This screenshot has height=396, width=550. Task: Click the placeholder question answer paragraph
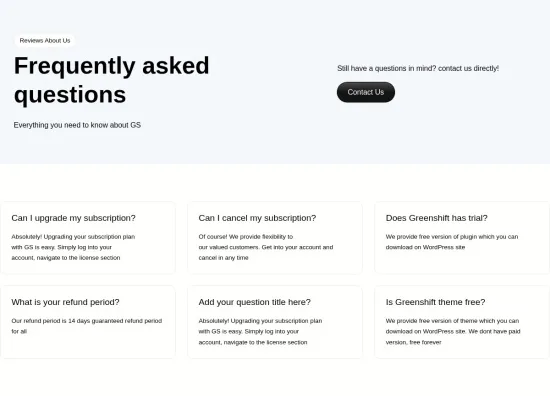pyautogui.click(x=260, y=331)
